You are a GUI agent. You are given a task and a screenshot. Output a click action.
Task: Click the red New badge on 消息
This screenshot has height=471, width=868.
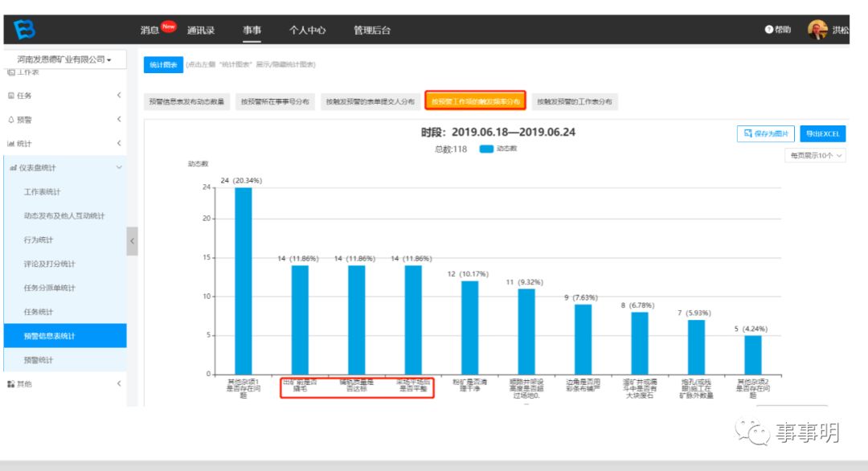click(x=168, y=26)
